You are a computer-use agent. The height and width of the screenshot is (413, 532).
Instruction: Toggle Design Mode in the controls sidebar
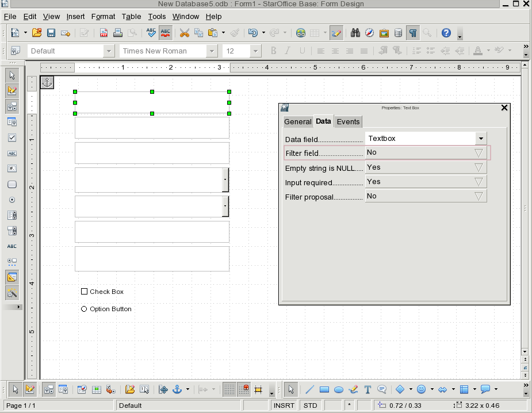coord(12,90)
